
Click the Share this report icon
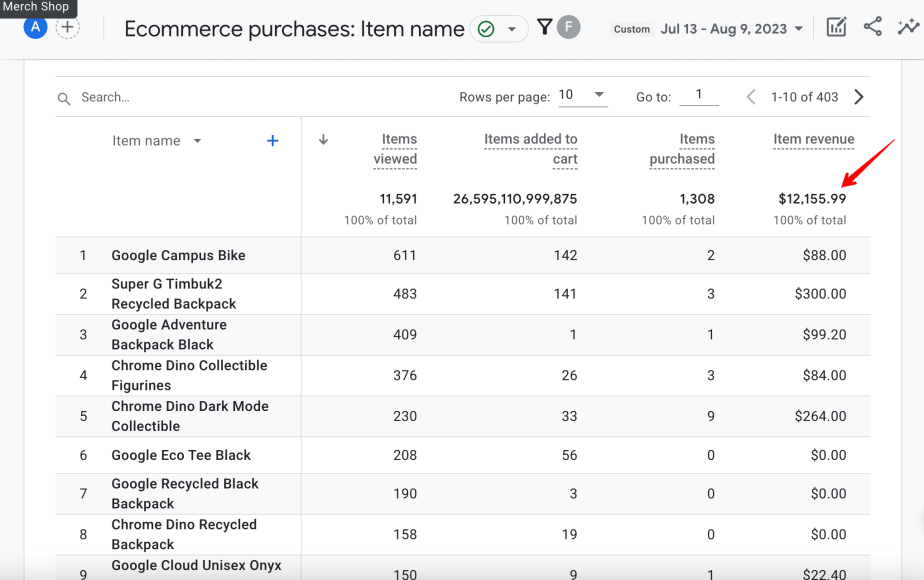coord(870,27)
